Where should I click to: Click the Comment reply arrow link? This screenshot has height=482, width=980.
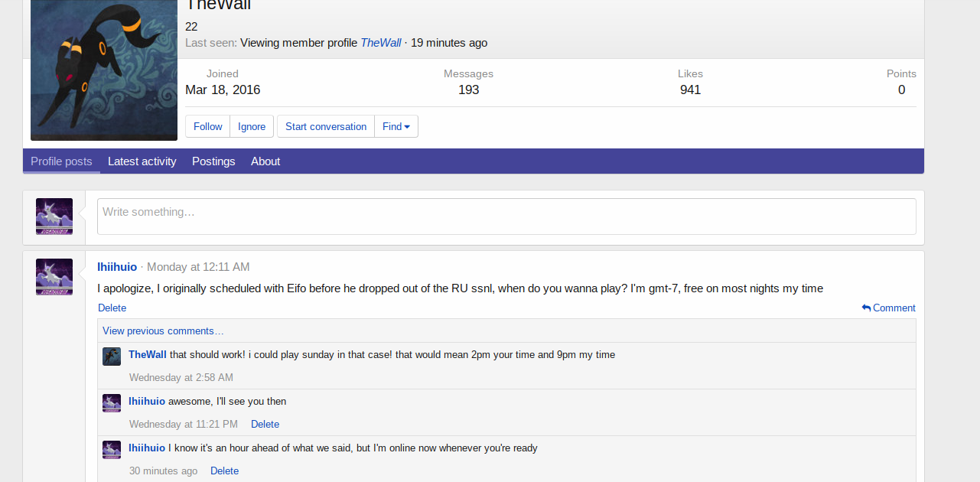888,308
